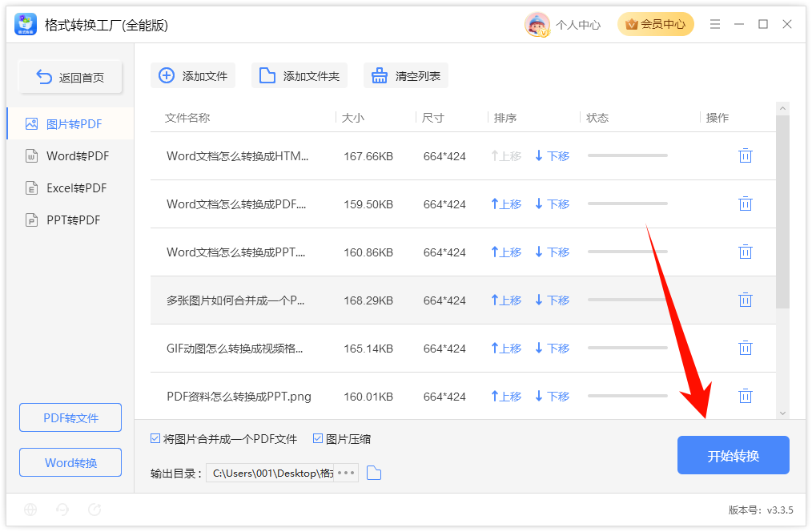Click size value 168.29KB
This screenshot has height=532, width=812.
368,300
